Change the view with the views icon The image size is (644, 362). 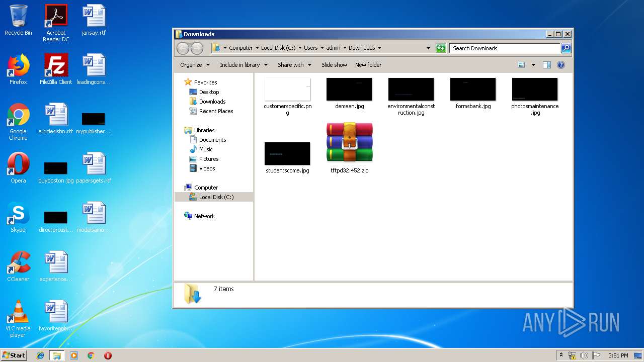point(521,65)
